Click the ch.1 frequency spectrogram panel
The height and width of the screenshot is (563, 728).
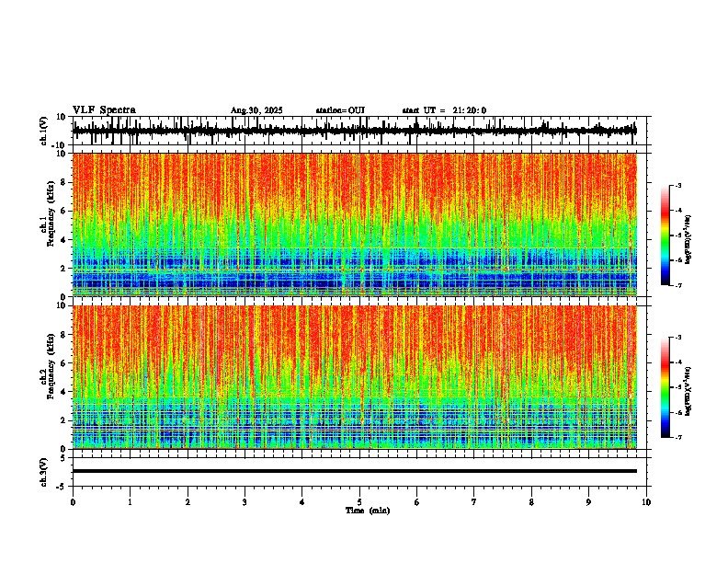tap(354, 224)
